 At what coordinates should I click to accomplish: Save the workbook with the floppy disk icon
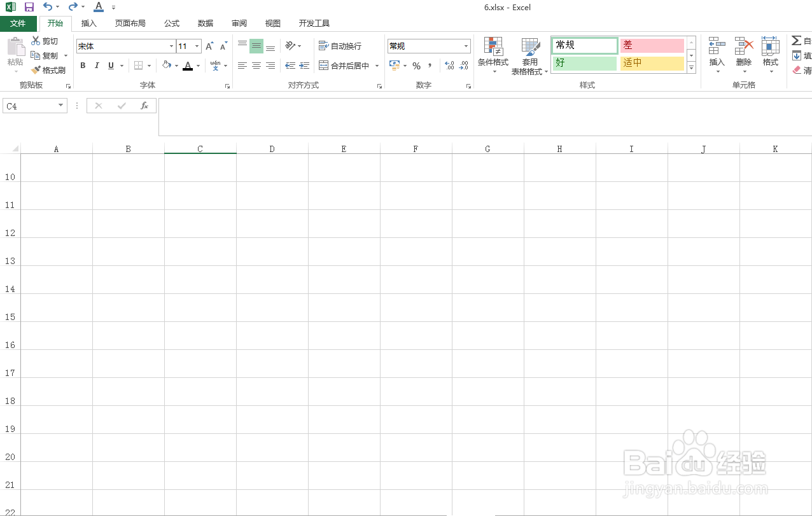[29, 7]
